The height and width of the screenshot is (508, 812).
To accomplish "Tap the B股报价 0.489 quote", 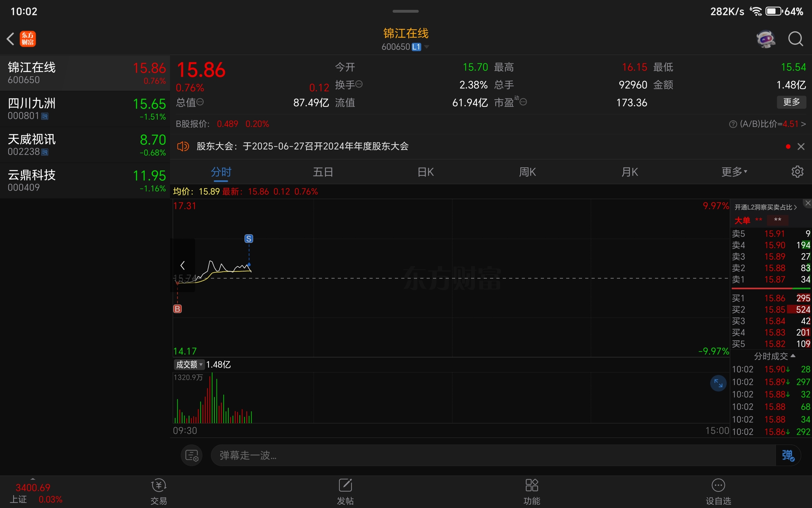I will [227, 124].
